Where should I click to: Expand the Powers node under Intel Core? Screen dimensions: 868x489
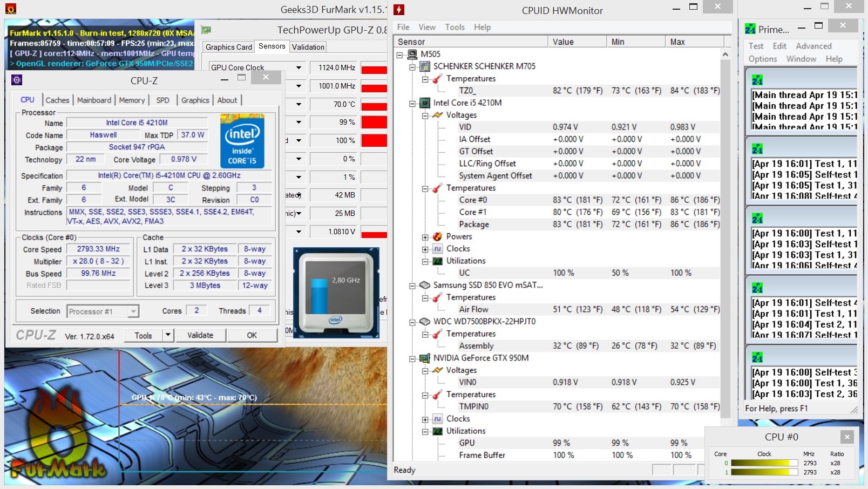425,237
